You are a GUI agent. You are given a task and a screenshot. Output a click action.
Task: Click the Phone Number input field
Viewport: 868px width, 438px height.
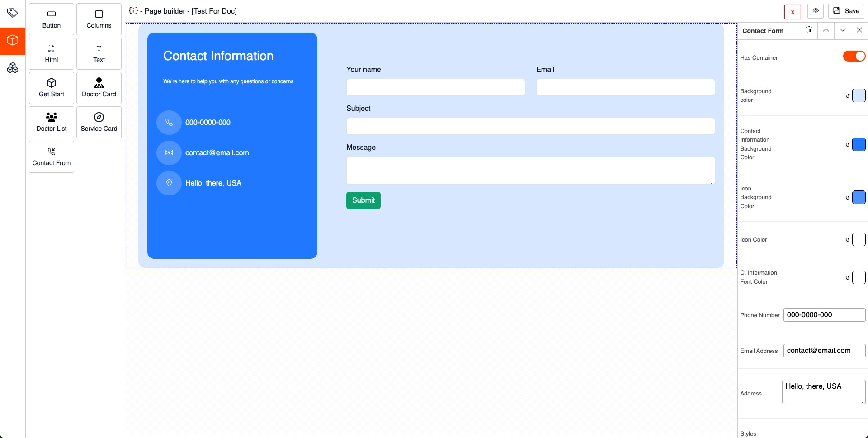[824, 315]
